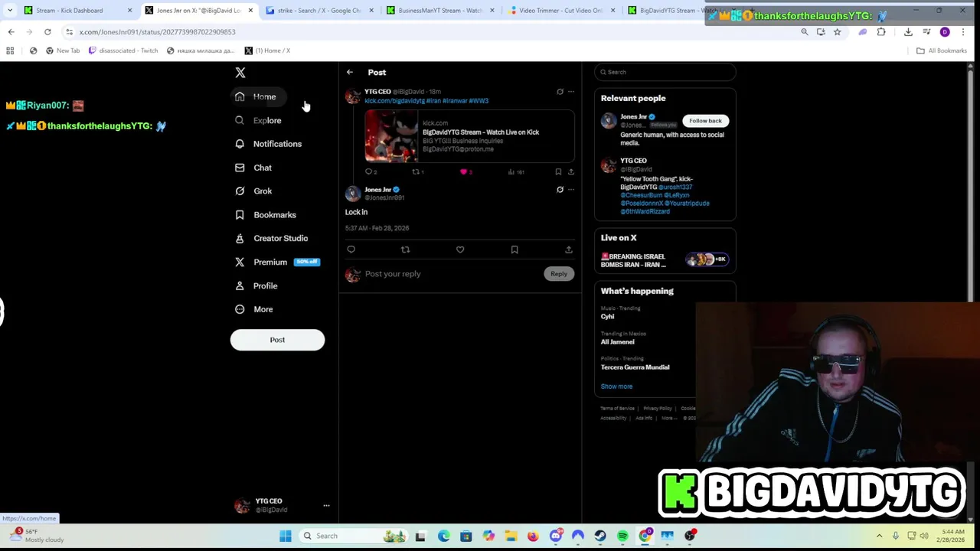980x551 pixels.
Task: Open three-dot menu on YTG CEO post
Action: [x=571, y=92]
